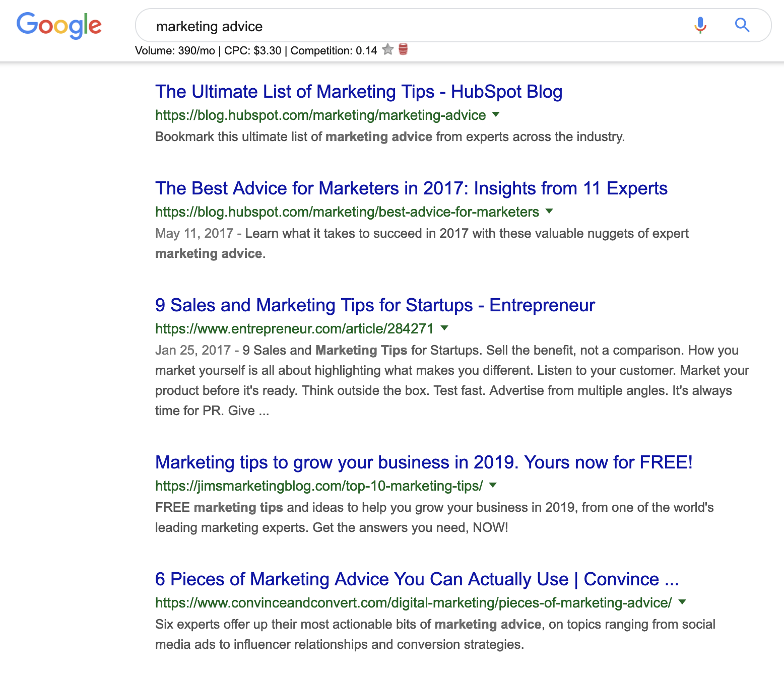The image size is (784, 677).
Task: Click the hubspot best-advice-for-marketers URL
Action: (347, 212)
